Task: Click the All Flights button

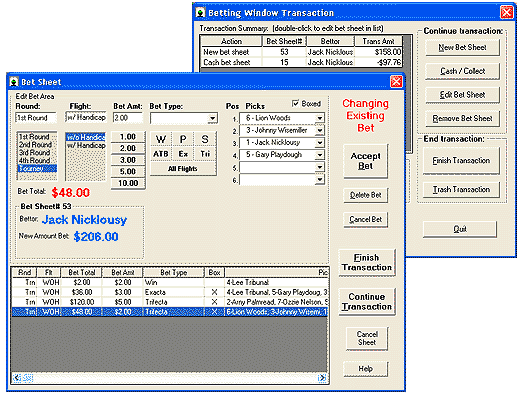Action: point(183,169)
